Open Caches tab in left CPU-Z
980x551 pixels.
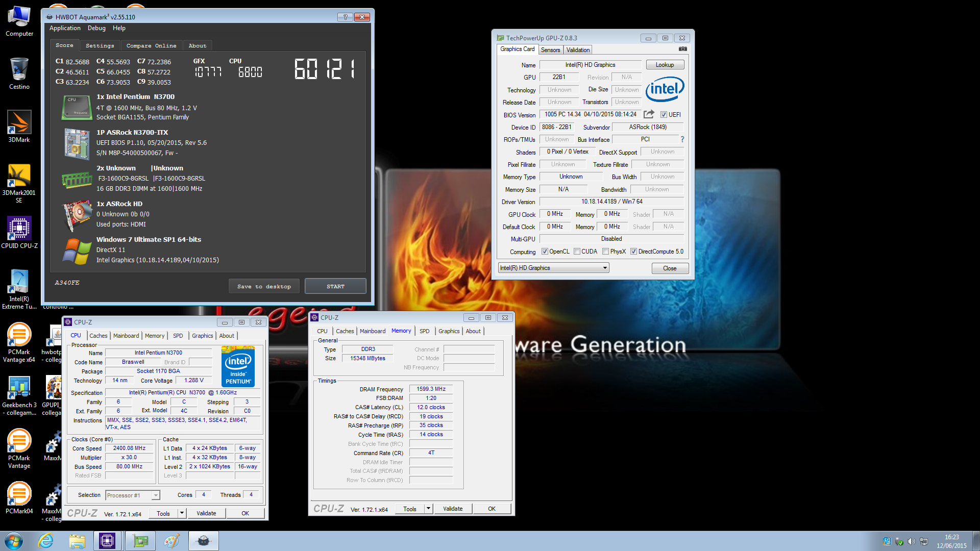pos(99,336)
